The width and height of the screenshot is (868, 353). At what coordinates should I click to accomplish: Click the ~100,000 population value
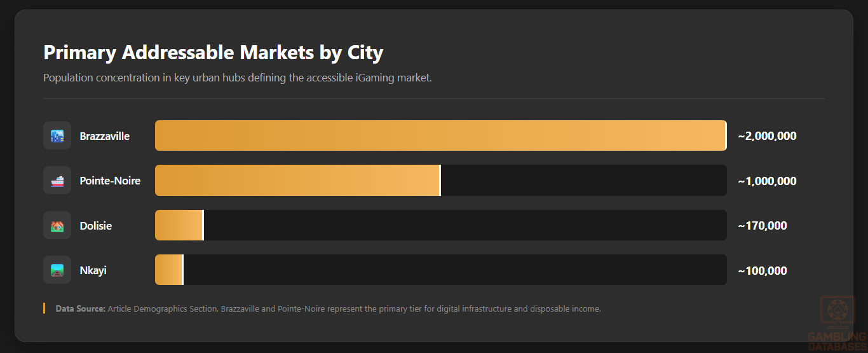point(763,271)
